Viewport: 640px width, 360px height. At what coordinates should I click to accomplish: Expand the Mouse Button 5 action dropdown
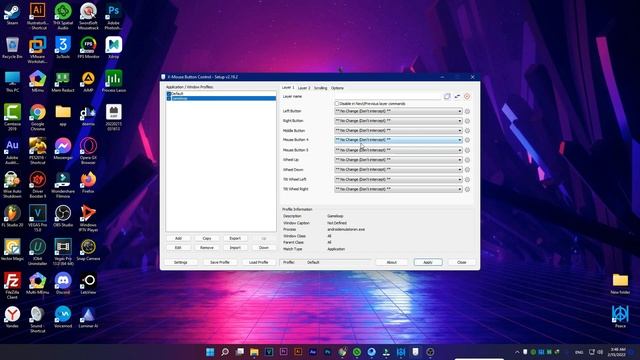pyautogui.click(x=460, y=150)
